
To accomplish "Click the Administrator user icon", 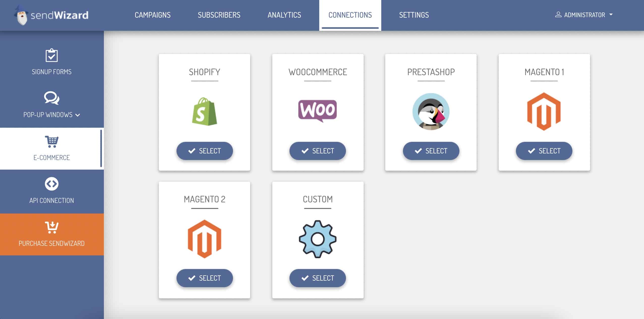I will point(558,15).
